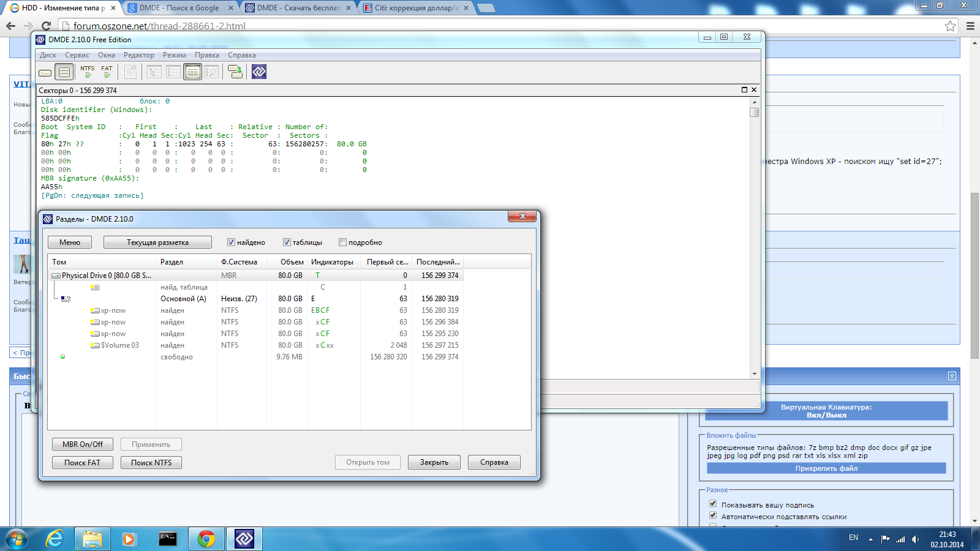Open Google Chrome from the taskbar
980x551 pixels.
click(x=206, y=539)
